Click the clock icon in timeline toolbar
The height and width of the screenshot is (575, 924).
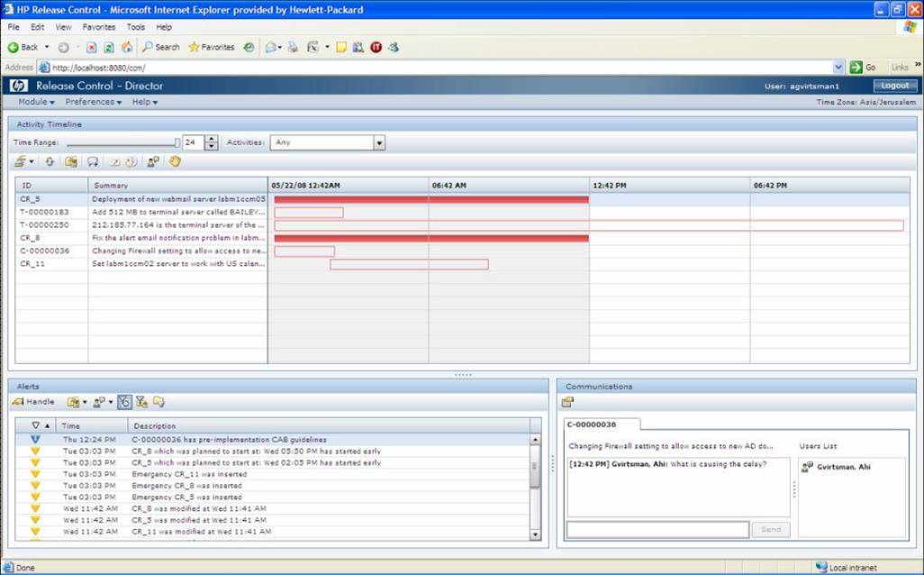tap(131, 161)
